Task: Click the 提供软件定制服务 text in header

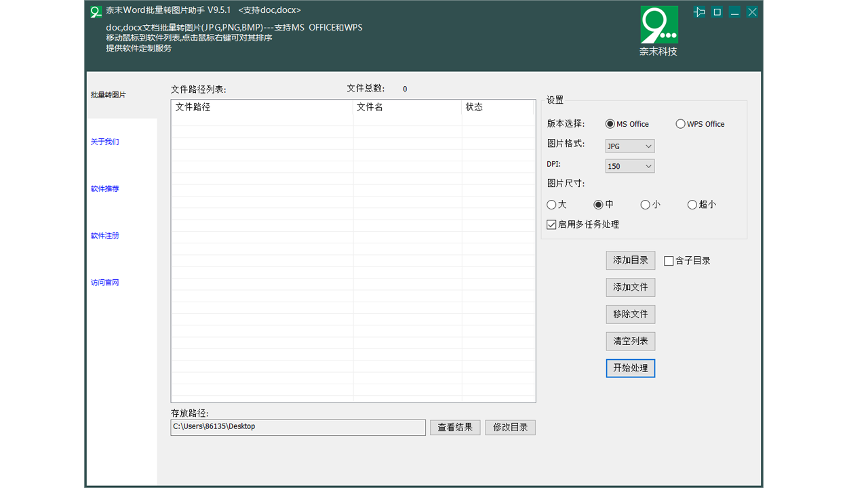Action: 139,48
